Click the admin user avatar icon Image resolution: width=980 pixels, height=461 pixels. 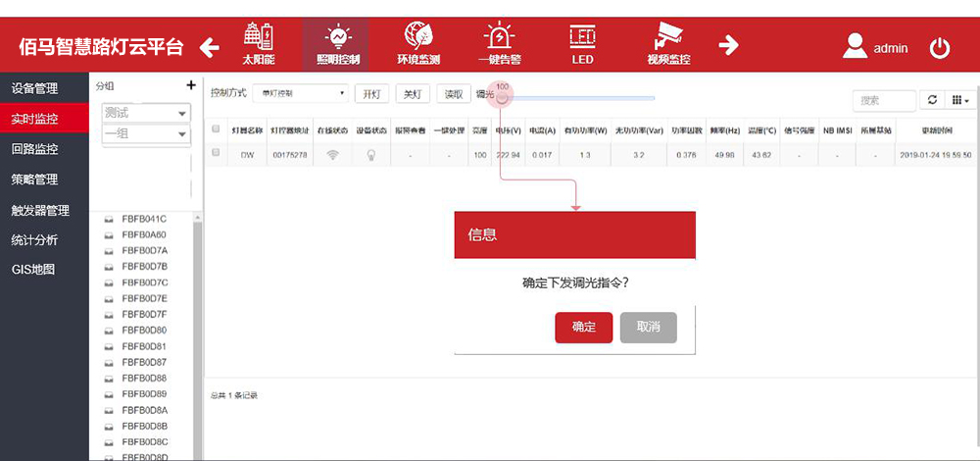click(855, 46)
